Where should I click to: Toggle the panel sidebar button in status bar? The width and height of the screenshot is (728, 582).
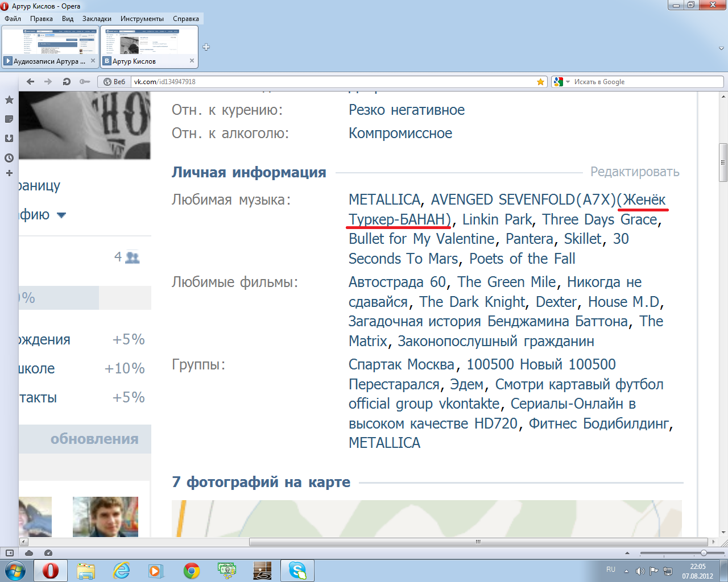[x=10, y=553]
